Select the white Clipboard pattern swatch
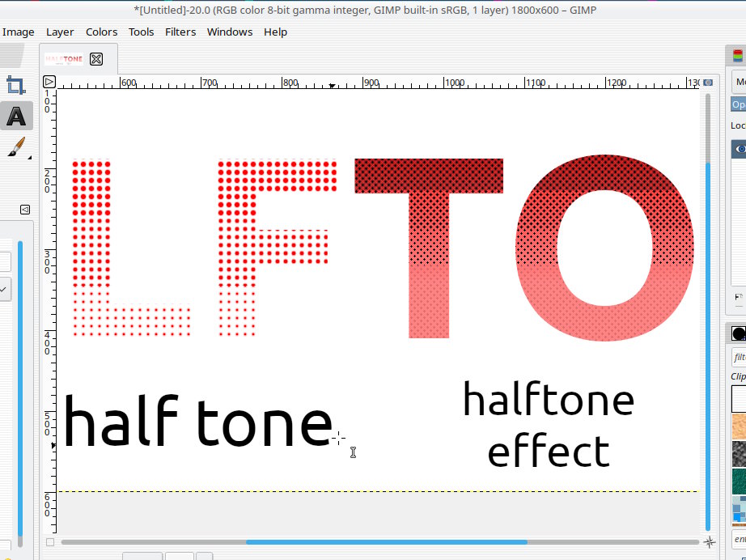Viewport: 746px width, 560px height. pyautogui.click(x=739, y=399)
